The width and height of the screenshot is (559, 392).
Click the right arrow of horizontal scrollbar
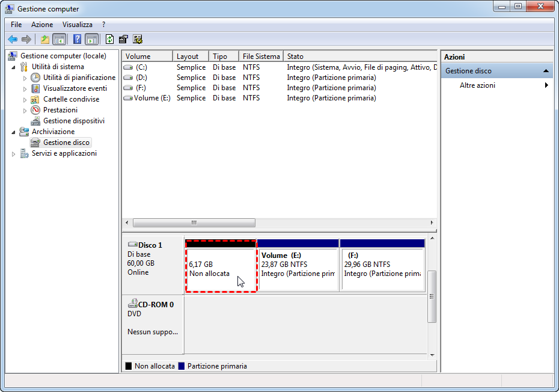[x=432, y=222]
